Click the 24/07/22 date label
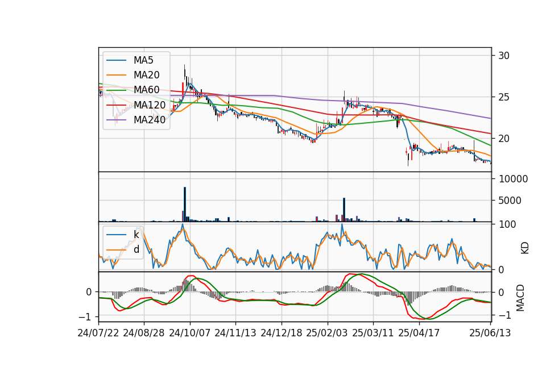The image size is (546, 392). pos(98,333)
